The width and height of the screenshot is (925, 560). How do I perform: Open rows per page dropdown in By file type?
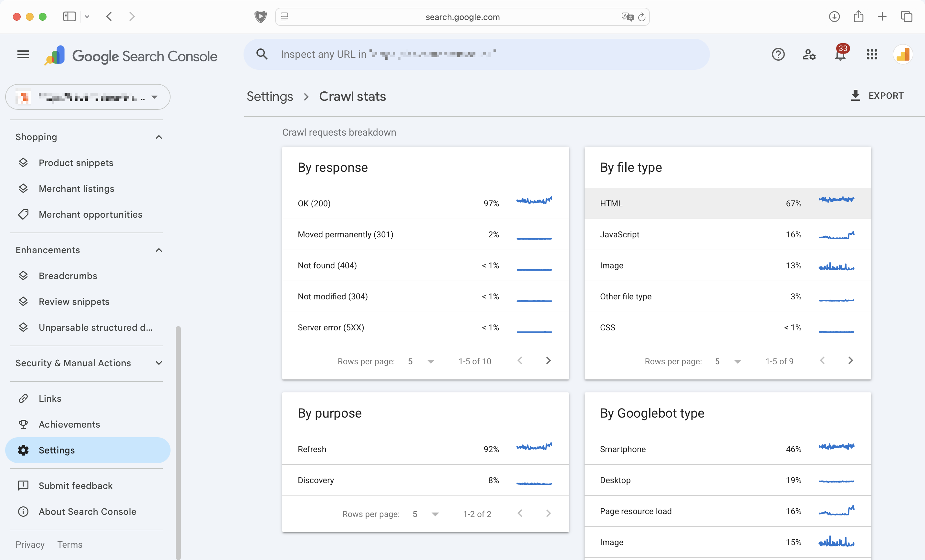(x=728, y=361)
